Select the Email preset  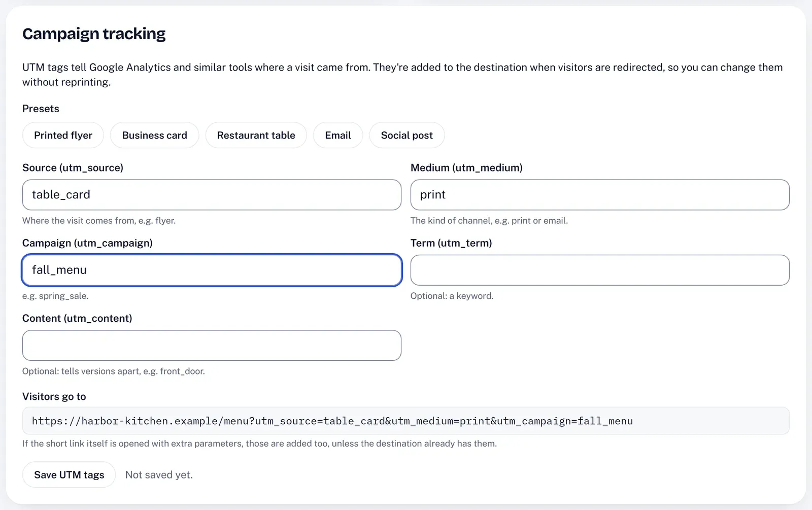tap(338, 135)
